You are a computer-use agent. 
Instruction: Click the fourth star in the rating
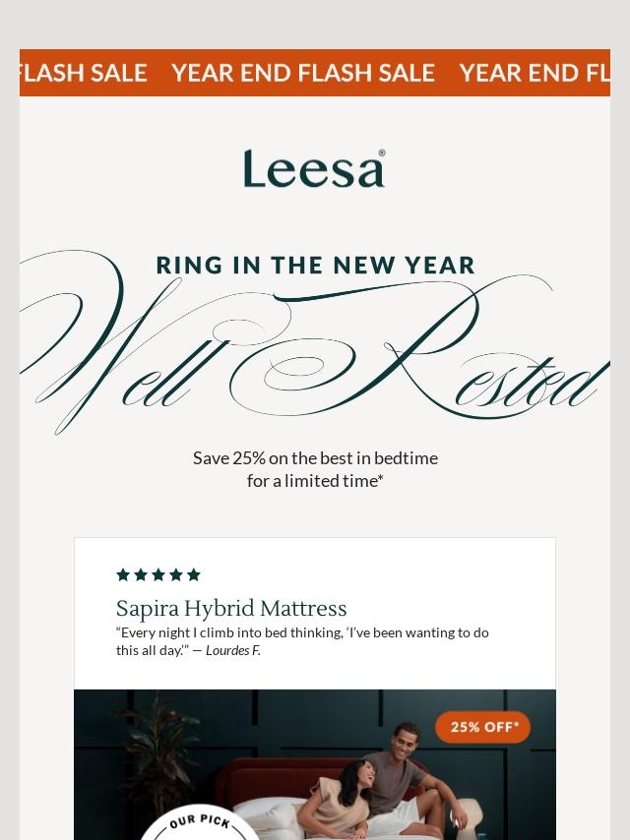point(176,574)
